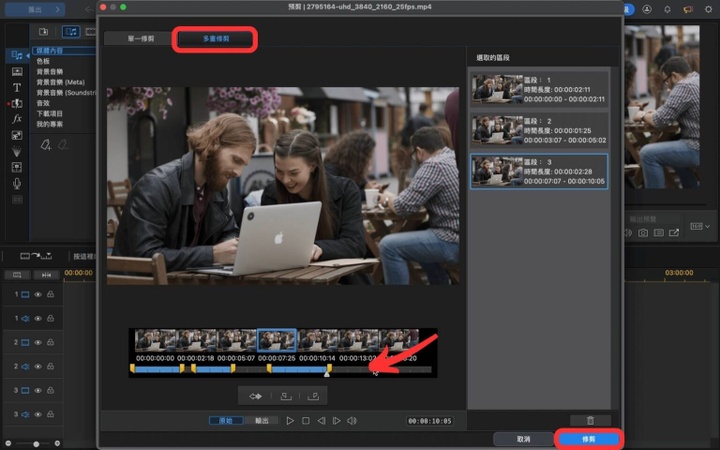This screenshot has width=720, height=450.
Task: Toggle visibility eye on audio track 3
Action: [38, 414]
